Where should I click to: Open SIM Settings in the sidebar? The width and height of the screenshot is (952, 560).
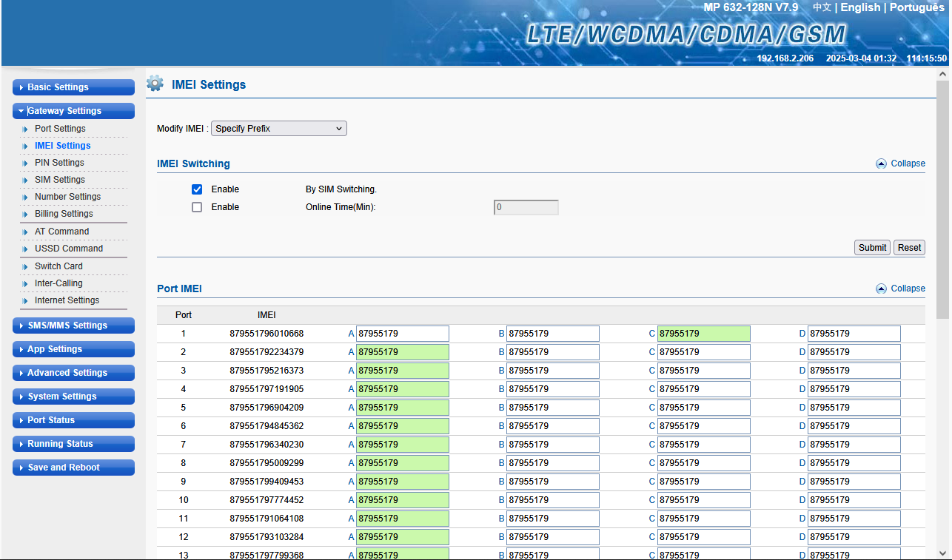tap(60, 180)
